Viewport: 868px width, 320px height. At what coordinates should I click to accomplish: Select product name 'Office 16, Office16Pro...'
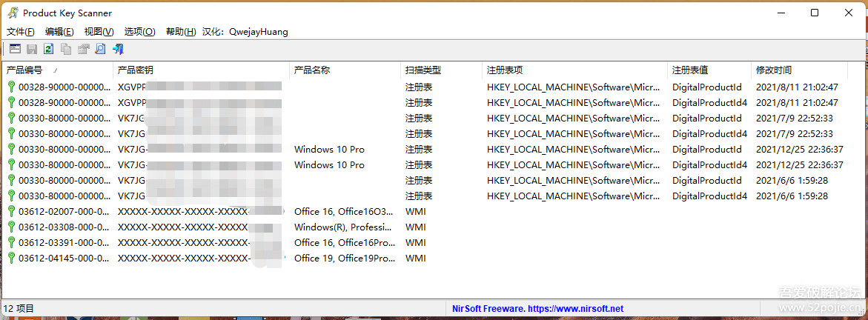tap(345, 242)
